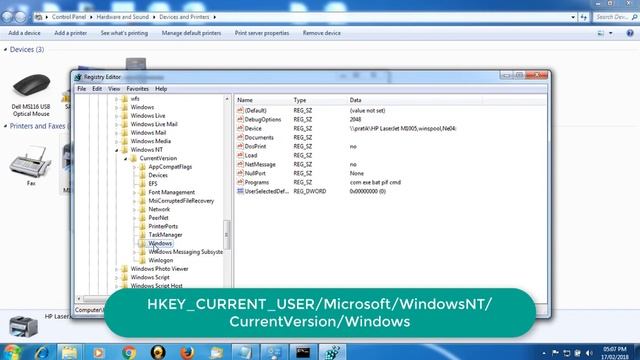Viewport: 640px width, 360px height.
Task: Click the Device value string icon
Action: pos(240,128)
